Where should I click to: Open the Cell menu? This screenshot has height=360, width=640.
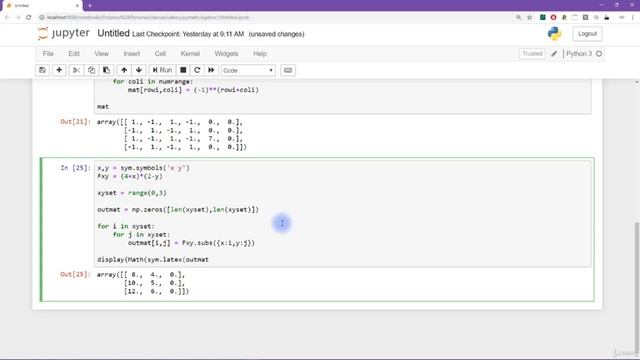tap(160, 54)
